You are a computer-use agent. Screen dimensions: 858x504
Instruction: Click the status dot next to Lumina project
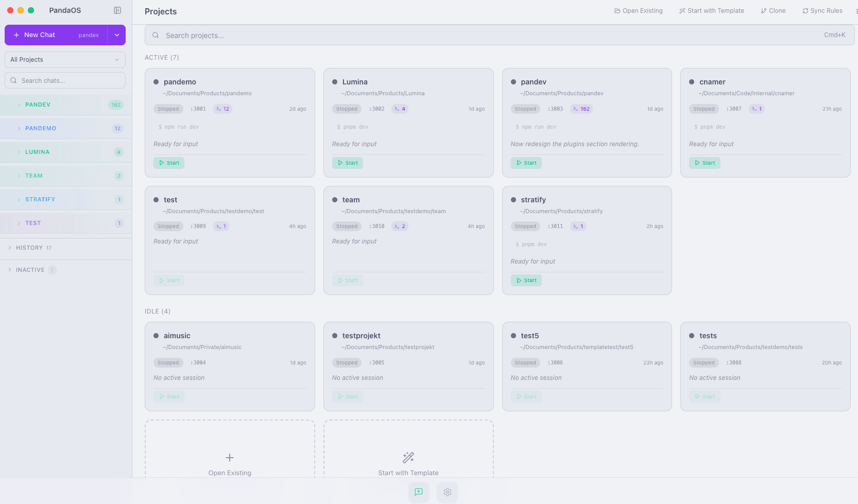tap(334, 81)
